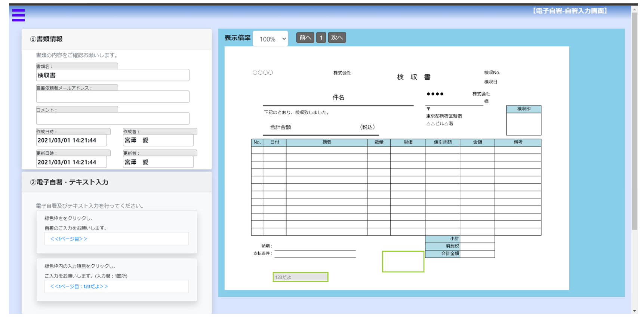Click the 作成者 field showing 宮澤 愛
The image size is (644, 320).
158,140
